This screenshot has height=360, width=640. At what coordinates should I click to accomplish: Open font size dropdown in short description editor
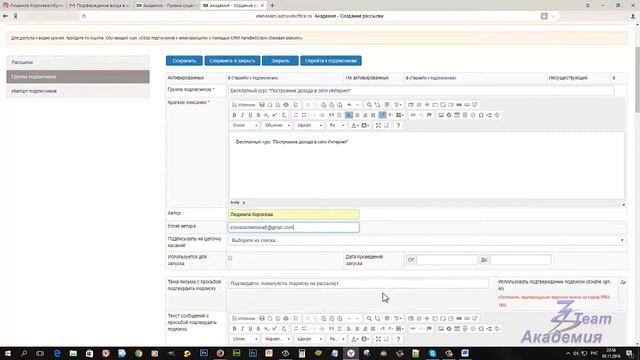click(x=337, y=125)
